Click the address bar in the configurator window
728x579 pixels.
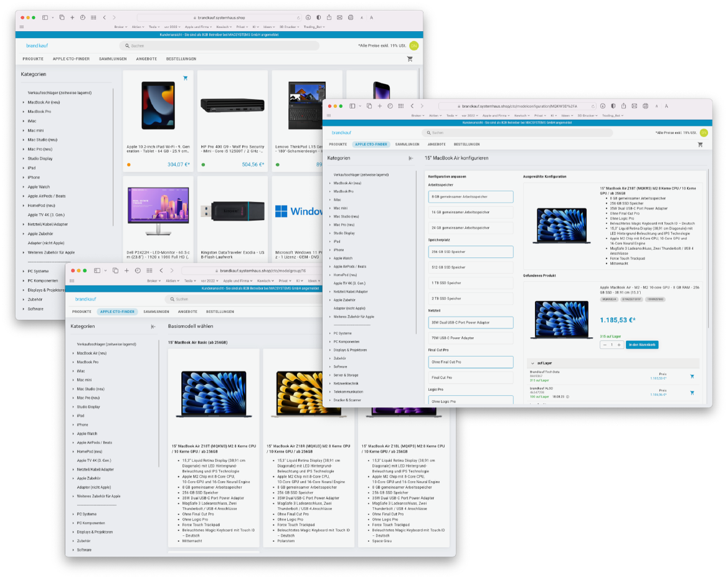pos(517,106)
